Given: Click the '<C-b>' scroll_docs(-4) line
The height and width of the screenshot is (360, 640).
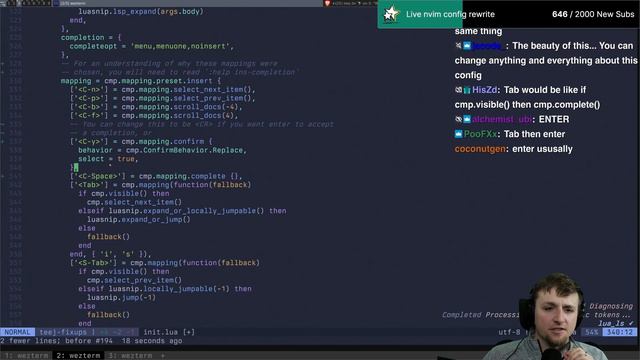Looking at the screenshot, I should pos(156,107).
